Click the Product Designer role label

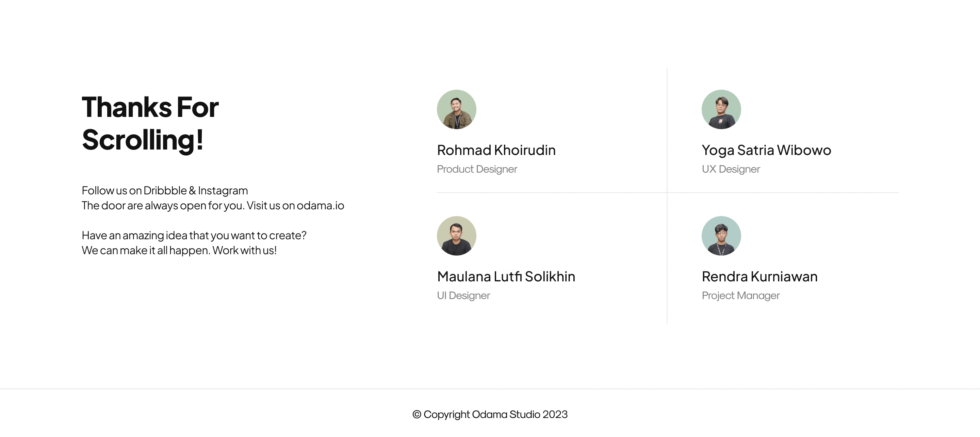(x=477, y=169)
